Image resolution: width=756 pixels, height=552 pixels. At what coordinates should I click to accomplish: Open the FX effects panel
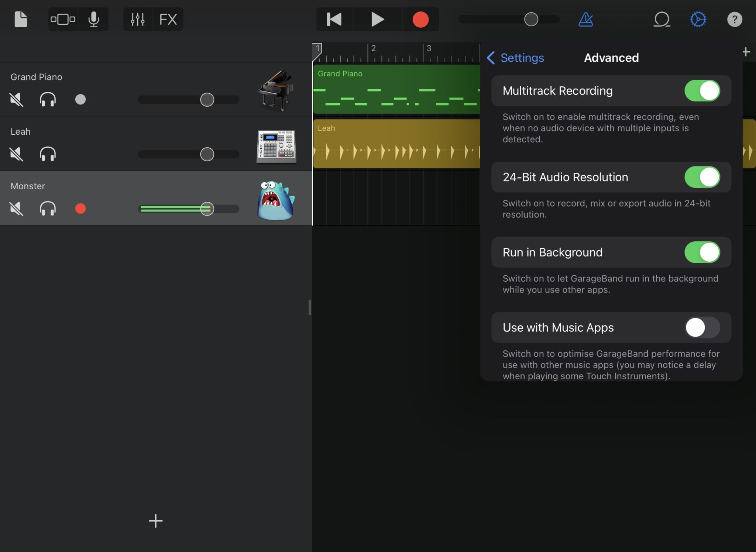click(168, 19)
